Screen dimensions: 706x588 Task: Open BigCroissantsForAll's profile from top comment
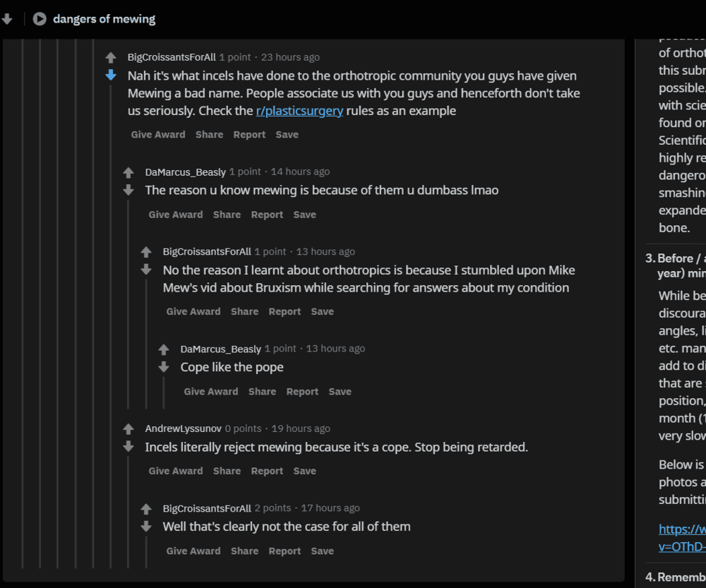pos(172,57)
